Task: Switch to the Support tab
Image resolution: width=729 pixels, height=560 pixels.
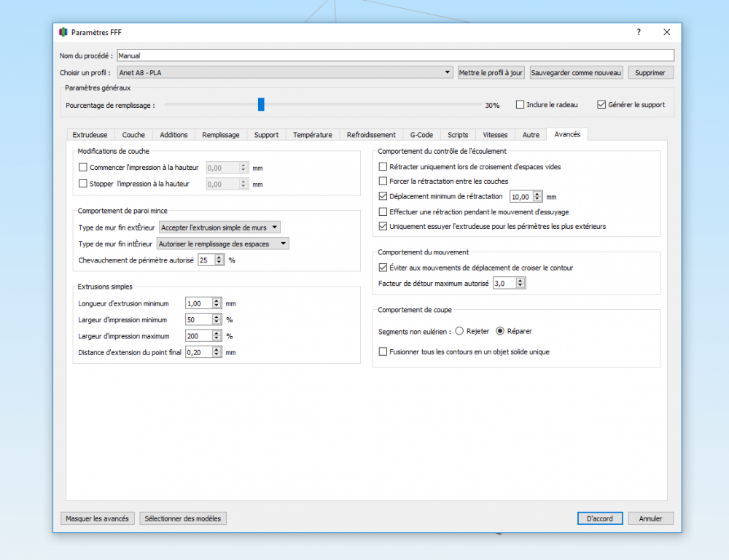Action: click(x=266, y=135)
